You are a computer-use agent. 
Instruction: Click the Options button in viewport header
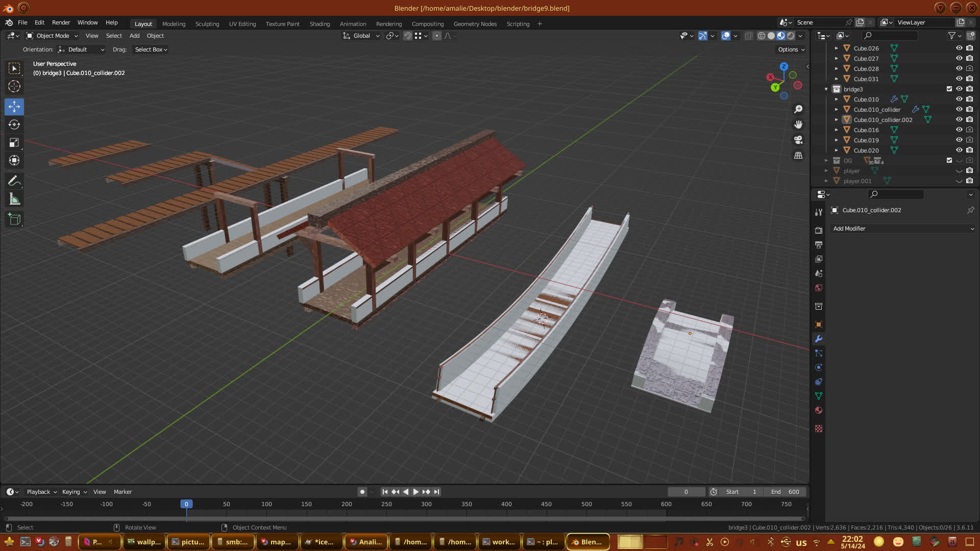(791, 49)
